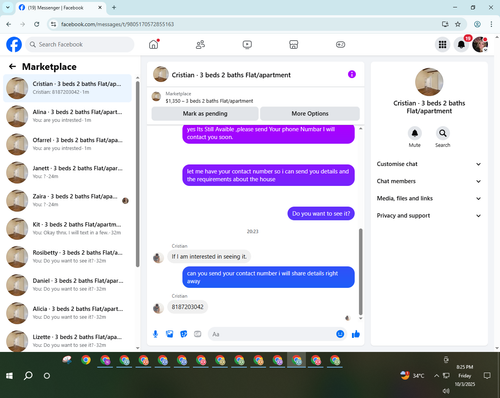This screenshot has width=500, height=398.
Task: Open the first Chrome icon on taskbar
Action: (86, 360)
